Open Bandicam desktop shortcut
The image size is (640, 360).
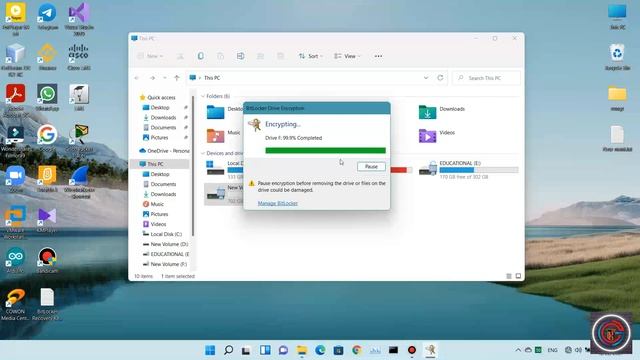pos(47,260)
